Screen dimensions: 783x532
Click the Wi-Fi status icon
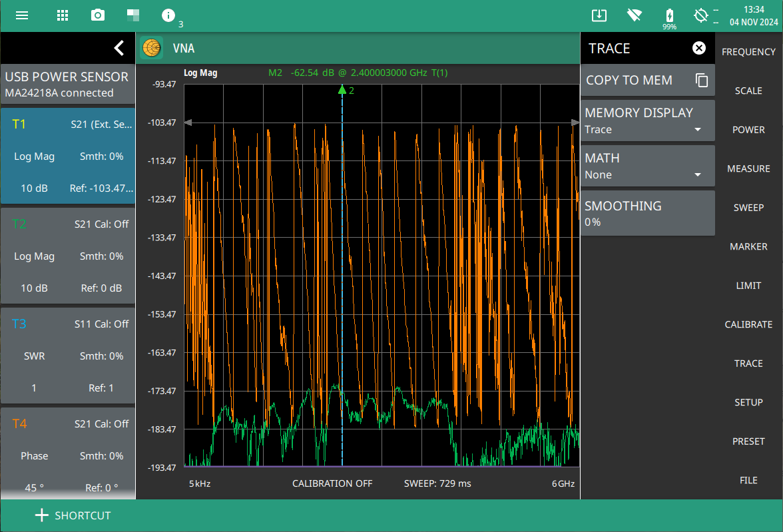(635, 15)
